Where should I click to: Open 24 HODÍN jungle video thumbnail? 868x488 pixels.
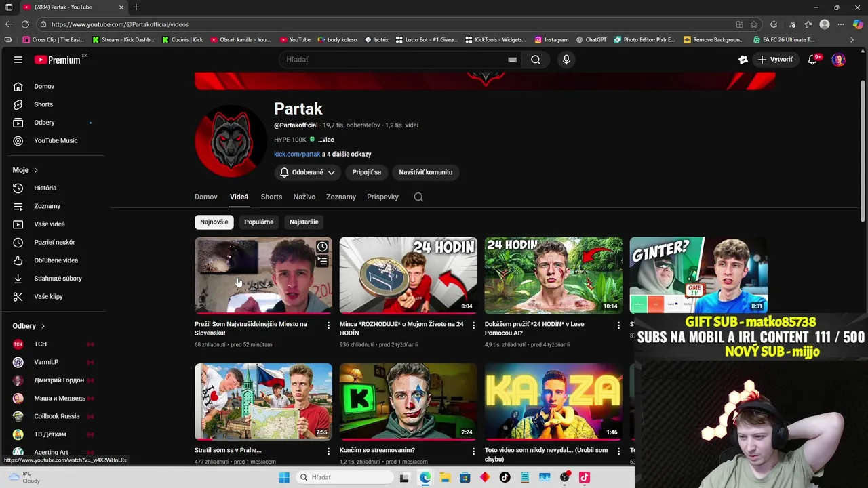pos(553,275)
